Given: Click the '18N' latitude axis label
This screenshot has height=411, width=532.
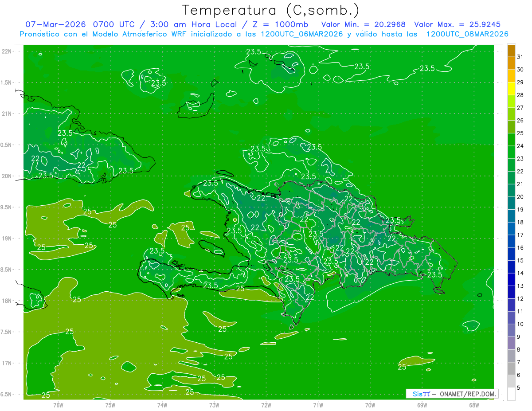Looking at the screenshot, I should (7, 301).
